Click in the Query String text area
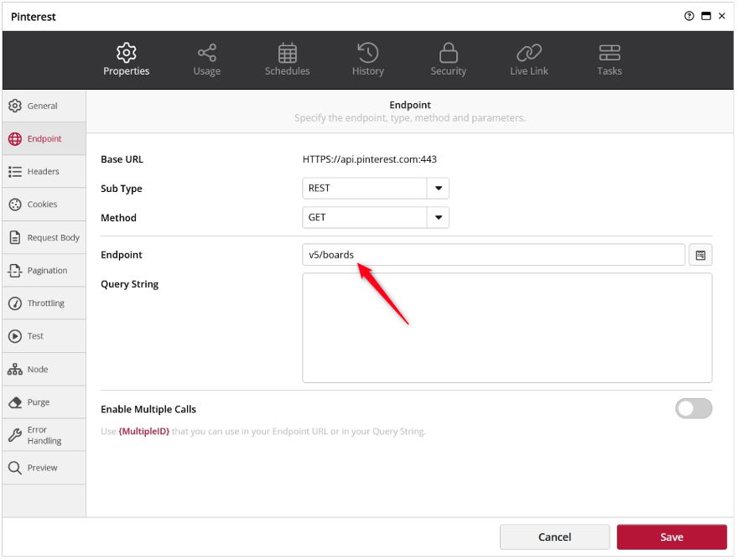 pos(508,329)
